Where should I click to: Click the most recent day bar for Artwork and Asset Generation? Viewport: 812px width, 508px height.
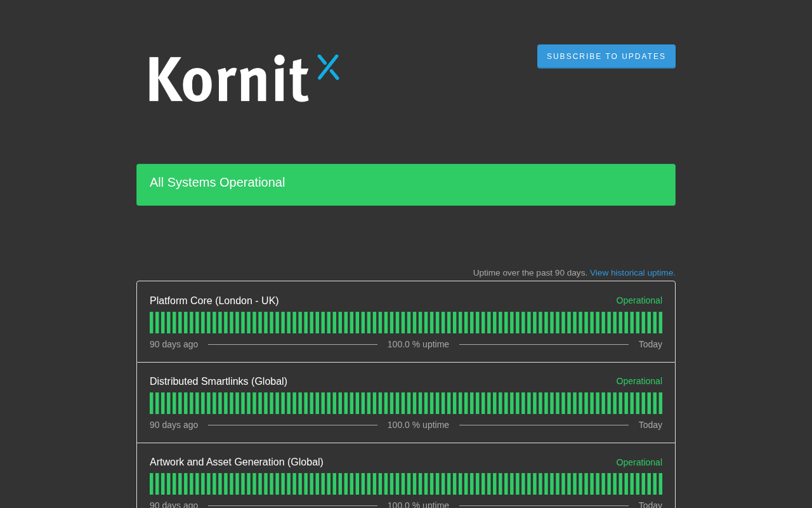(660, 484)
